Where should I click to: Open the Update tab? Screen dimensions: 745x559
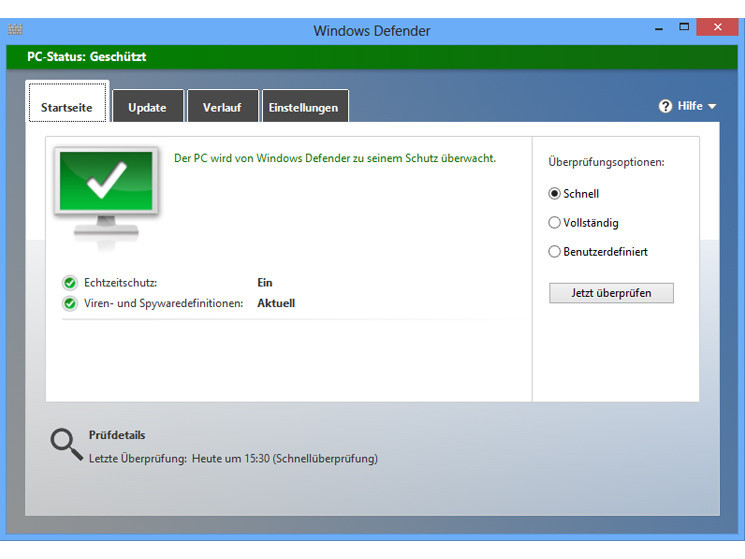(147, 106)
